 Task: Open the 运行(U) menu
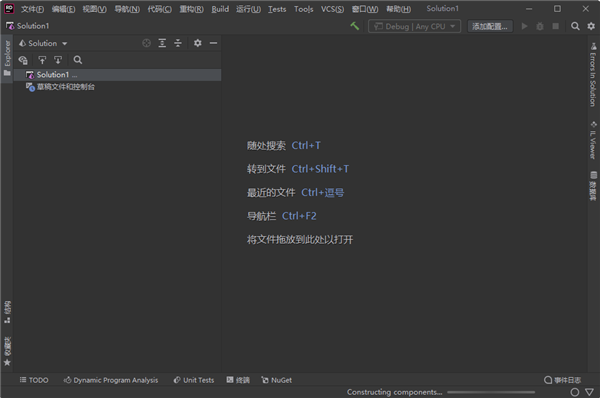point(248,9)
